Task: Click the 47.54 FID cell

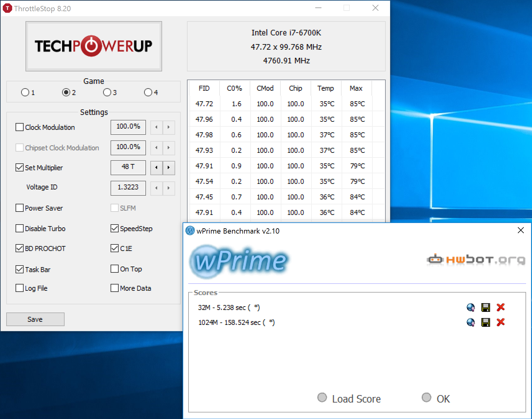Action: tap(204, 181)
